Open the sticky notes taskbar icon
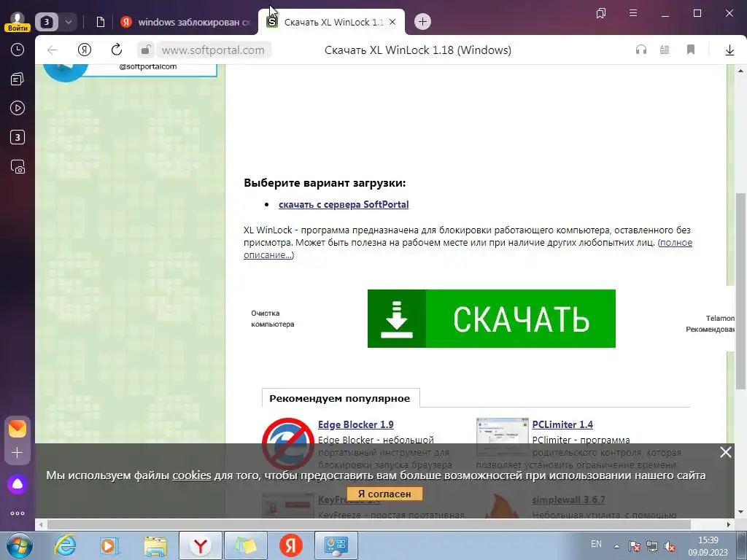Image resolution: width=747 pixels, height=560 pixels. (x=246, y=545)
